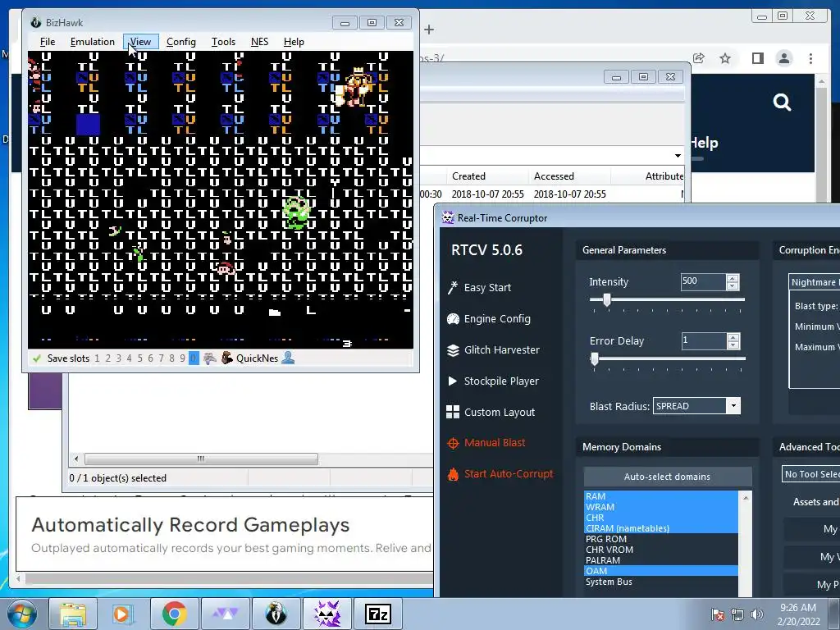Click the Glitch Harvester layers icon
This screenshot has height=630, width=840.
pos(453,349)
